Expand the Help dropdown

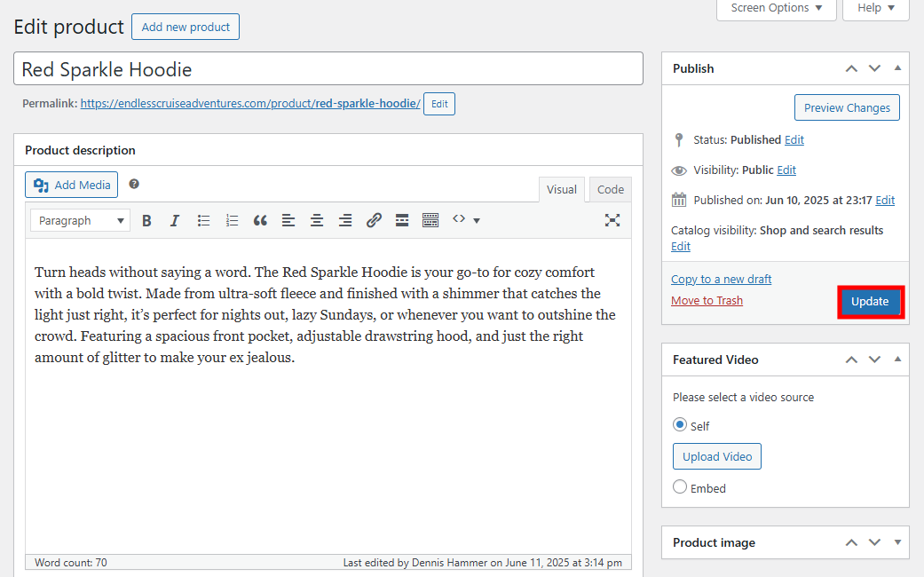point(875,8)
